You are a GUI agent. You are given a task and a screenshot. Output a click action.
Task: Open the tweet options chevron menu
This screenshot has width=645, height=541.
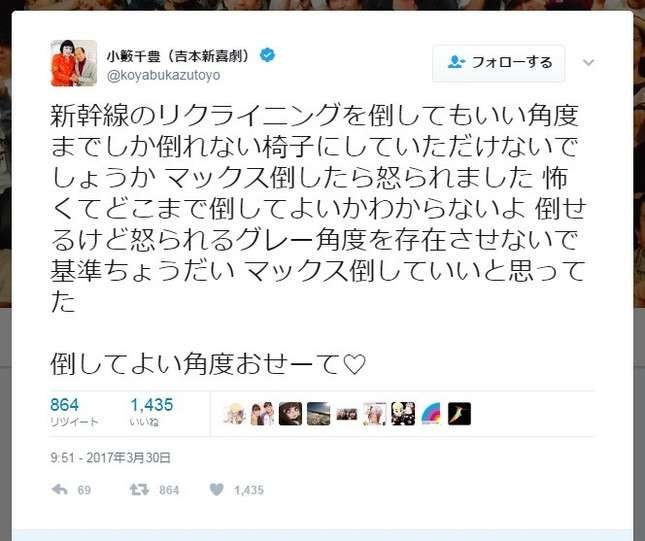tap(589, 63)
